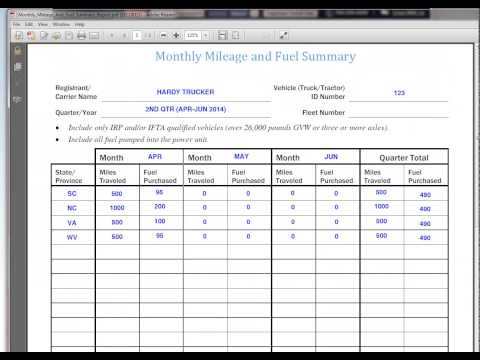The image size is (480, 360).
Task: Click the empty Fleet Number field
Action: click(x=399, y=110)
